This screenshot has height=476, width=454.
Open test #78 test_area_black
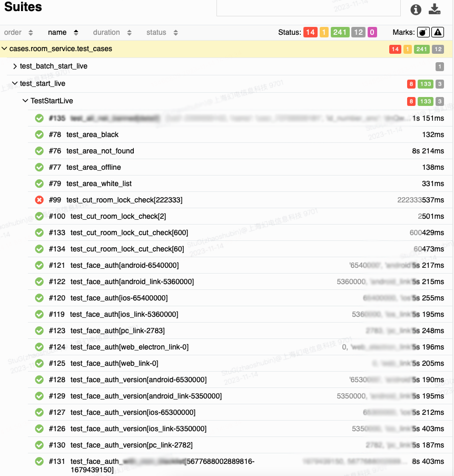tap(240, 134)
